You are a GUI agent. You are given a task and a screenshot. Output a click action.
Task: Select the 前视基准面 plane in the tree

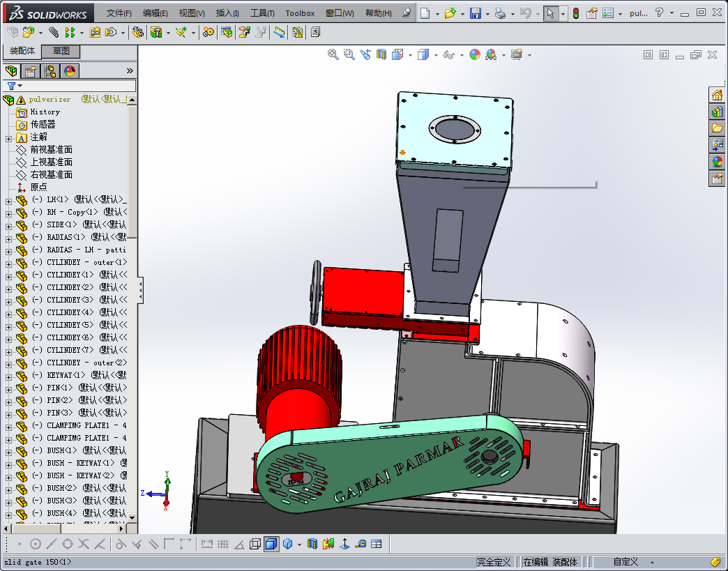click(51, 149)
